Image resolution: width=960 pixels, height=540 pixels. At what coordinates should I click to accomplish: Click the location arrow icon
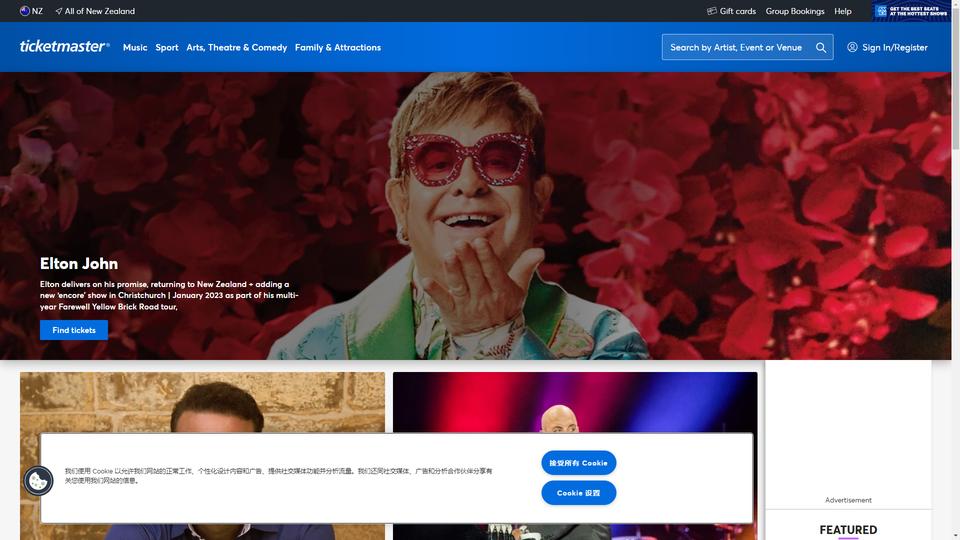click(x=59, y=11)
